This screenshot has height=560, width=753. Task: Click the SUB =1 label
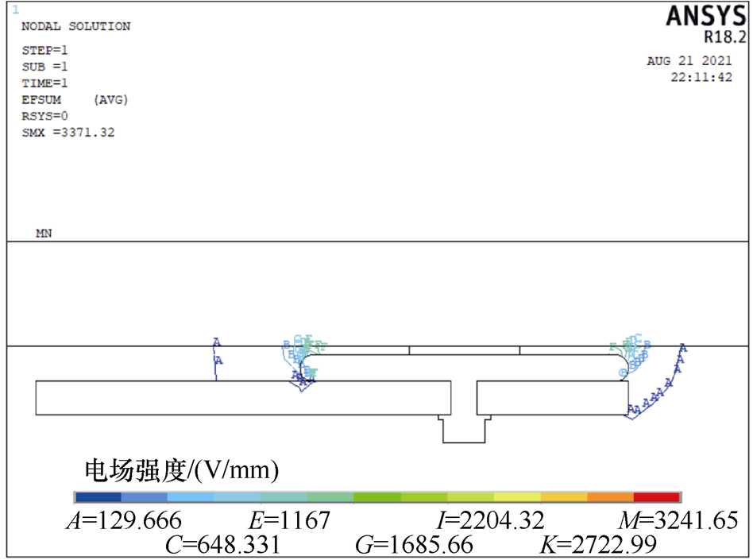[44, 67]
